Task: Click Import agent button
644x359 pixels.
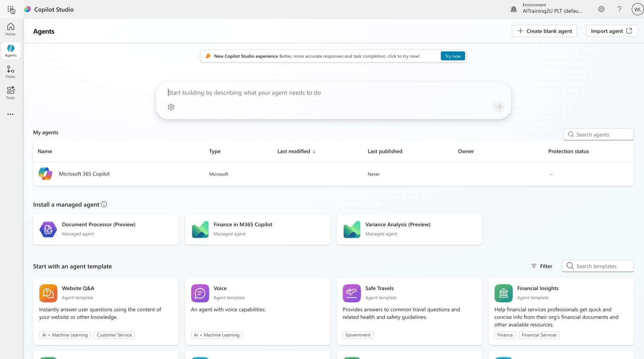Action: (x=611, y=31)
